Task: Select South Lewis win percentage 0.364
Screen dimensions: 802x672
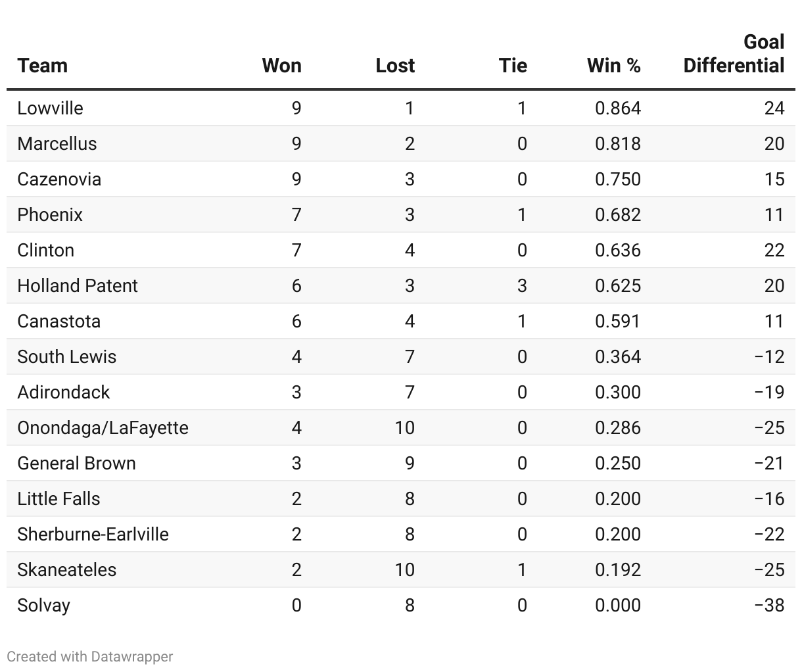Action: [x=617, y=356]
